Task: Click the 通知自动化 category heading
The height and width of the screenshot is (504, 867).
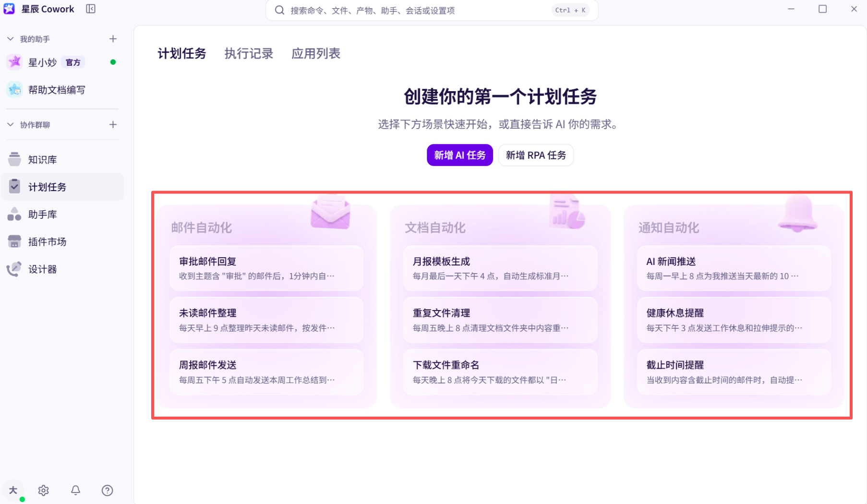Action: pyautogui.click(x=669, y=228)
